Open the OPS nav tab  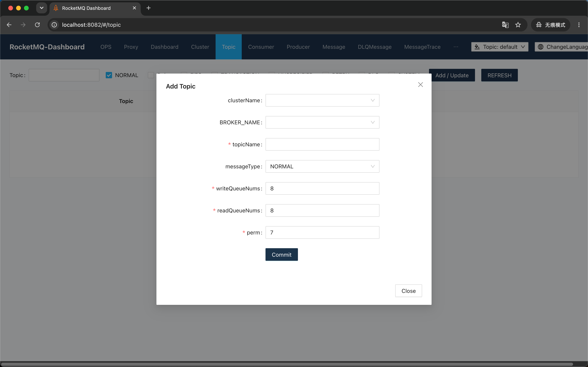click(106, 47)
